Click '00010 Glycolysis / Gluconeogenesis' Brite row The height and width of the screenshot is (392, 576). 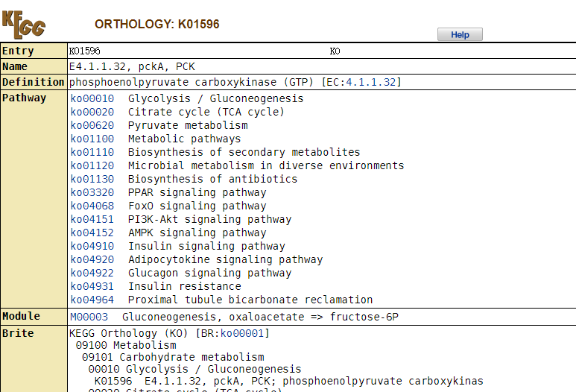pos(194,369)
